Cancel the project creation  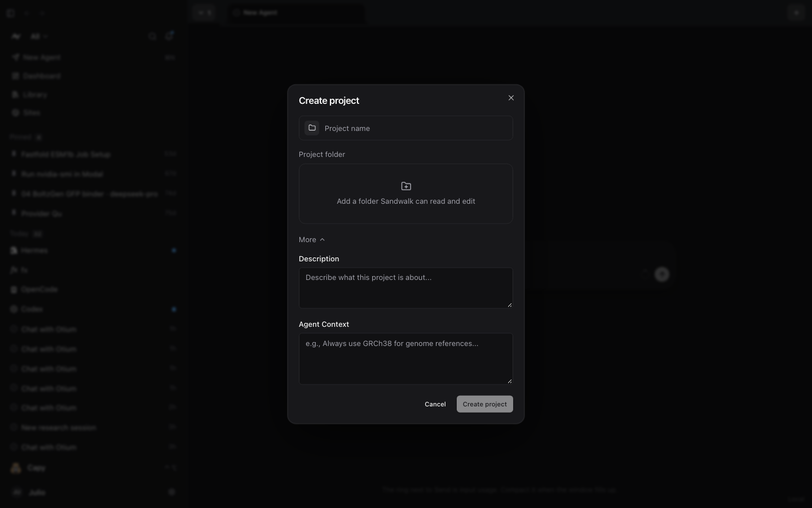[435, 404]
